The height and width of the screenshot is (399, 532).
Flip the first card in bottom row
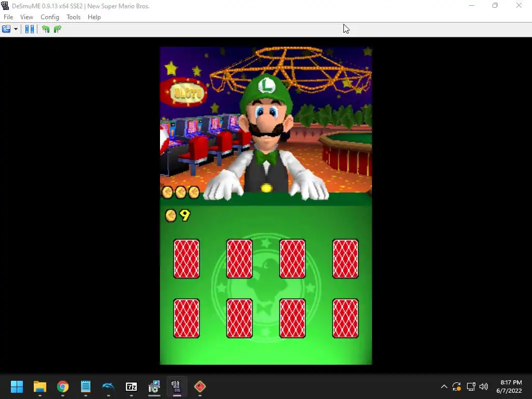pyautogui.click(x=187, y=318)
